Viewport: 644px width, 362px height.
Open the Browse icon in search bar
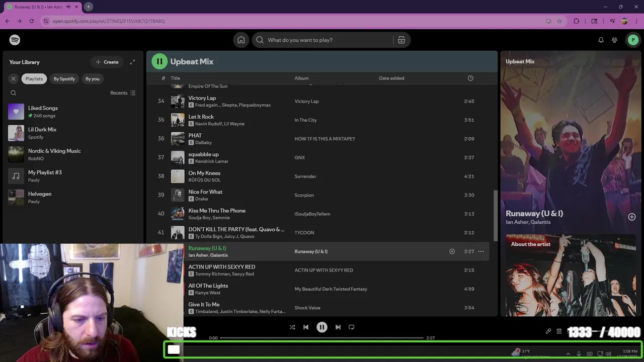401,40
